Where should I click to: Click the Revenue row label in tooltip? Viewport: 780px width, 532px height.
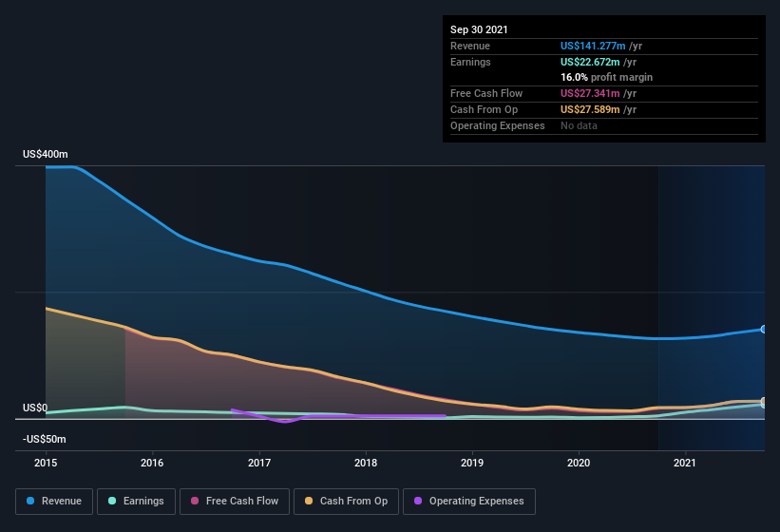click(x=470, y=46)
